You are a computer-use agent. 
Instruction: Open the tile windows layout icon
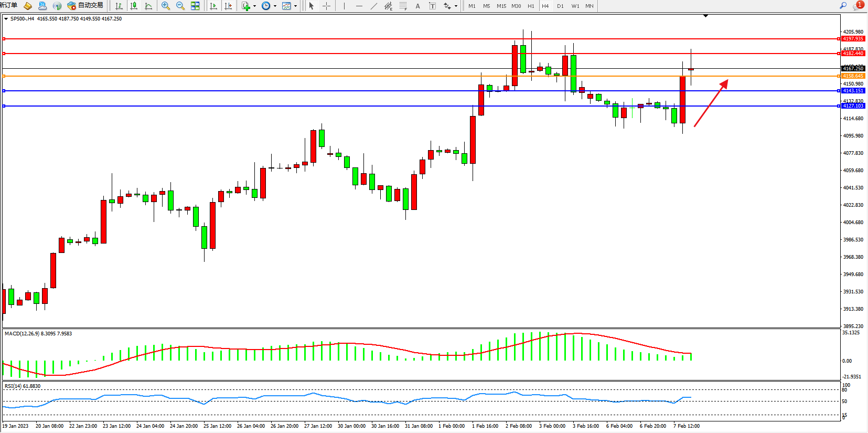(x=195, y=6)
